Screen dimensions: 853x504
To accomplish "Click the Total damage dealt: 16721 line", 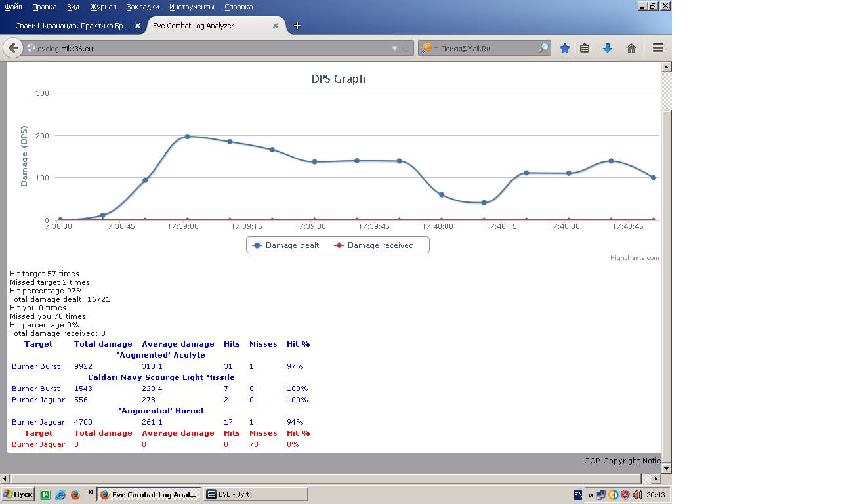I will pyautogui.click(x=60, y=299).
